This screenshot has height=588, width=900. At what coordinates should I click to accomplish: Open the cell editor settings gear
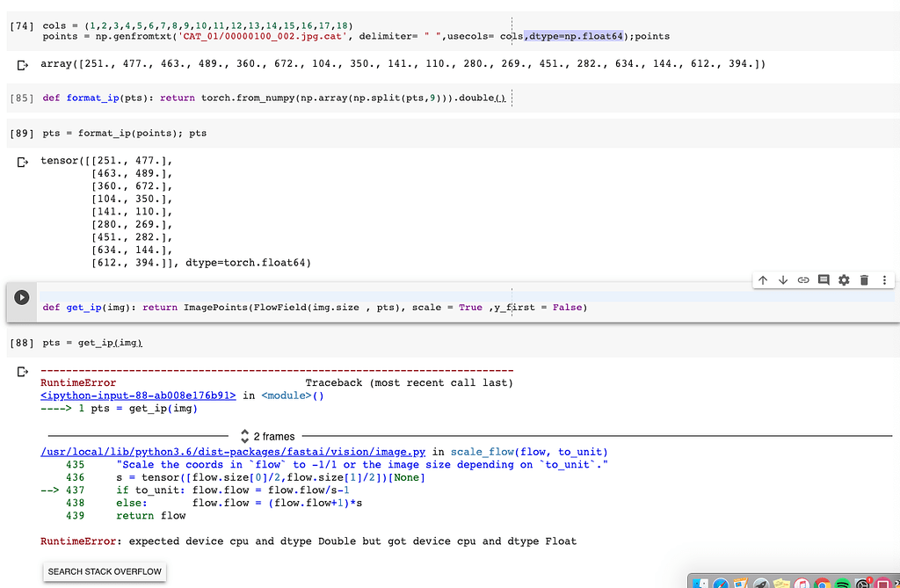pos(844,280)
